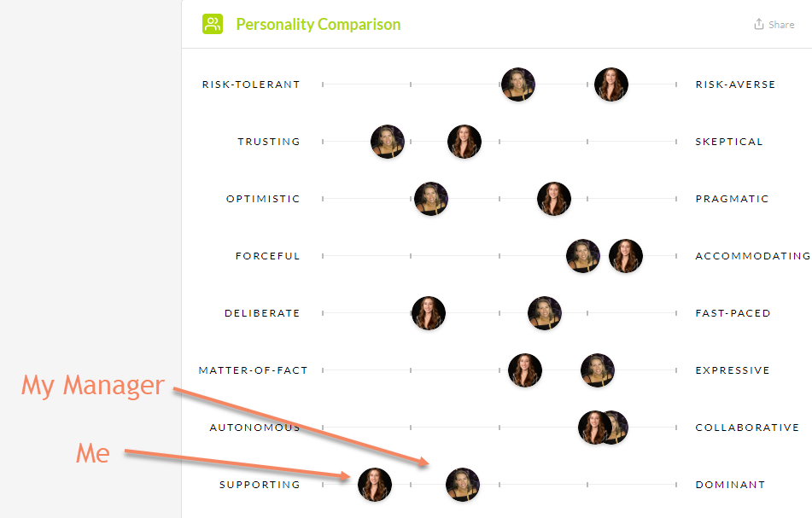The height and width of the screenshot is (518, 812).
Task: Select the blonde avatar on the Risk-Tolerant row
Action: (x=518, y=84)
